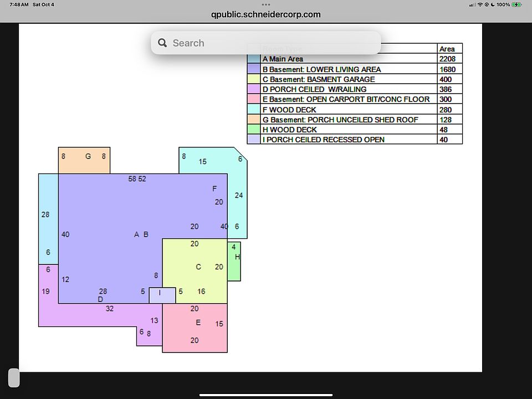
Task: Tap the battery charging icon
Action: [516, 4]
